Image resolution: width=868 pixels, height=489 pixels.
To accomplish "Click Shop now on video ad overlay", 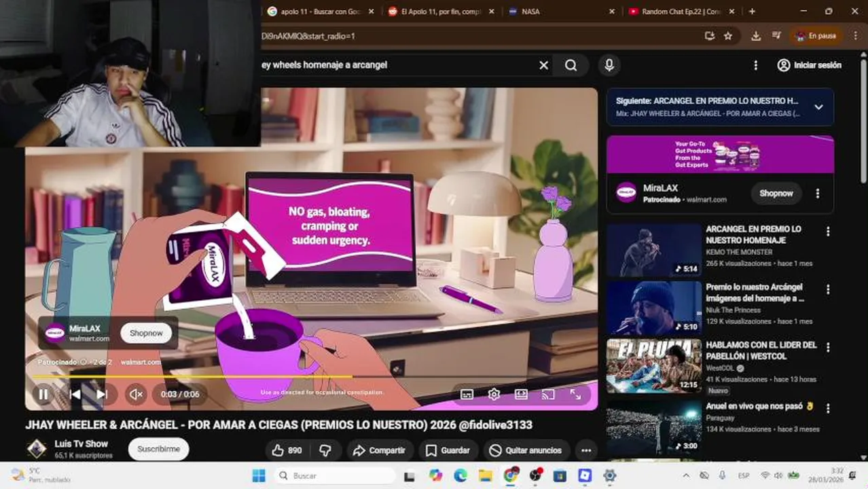I will coord(146,333).
